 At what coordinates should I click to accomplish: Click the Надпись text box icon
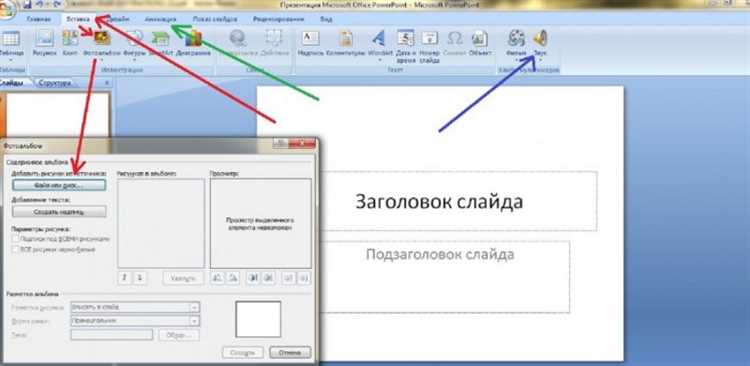[x=311, y=39]
